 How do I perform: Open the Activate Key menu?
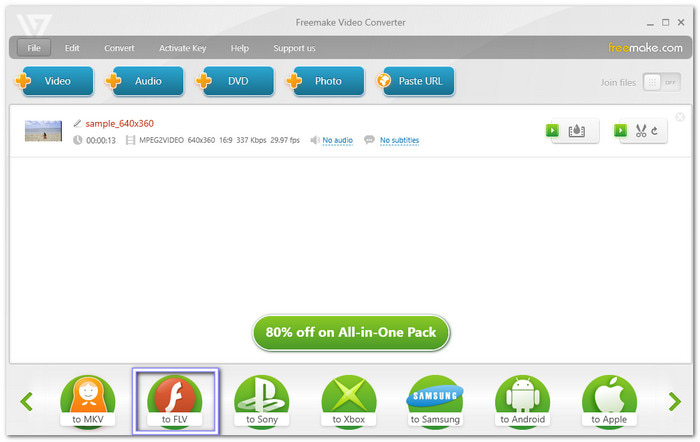point(180,48)
